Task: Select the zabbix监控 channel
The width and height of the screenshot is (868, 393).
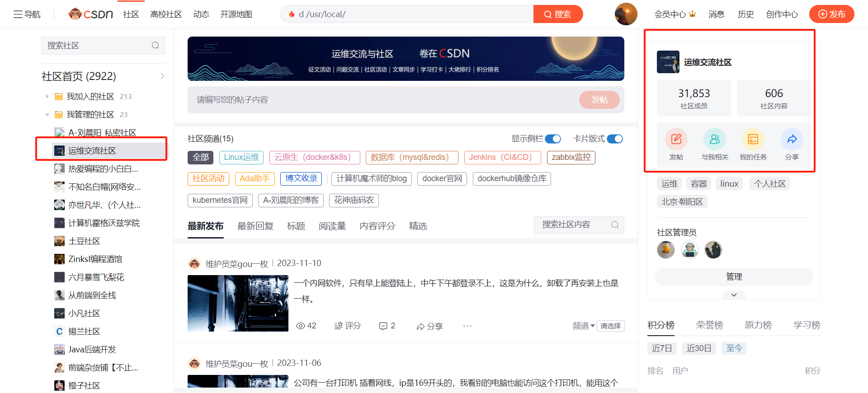Action: [x=571, y=157]
